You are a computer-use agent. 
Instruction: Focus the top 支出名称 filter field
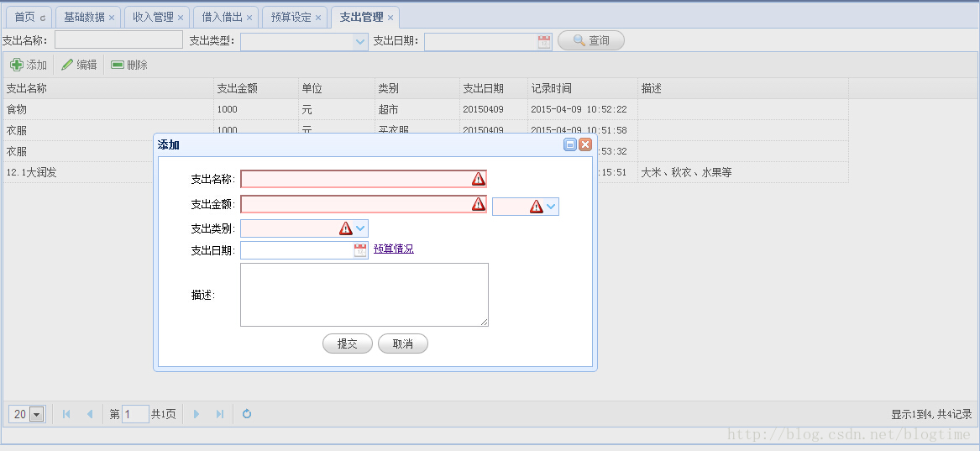(118, 40)
